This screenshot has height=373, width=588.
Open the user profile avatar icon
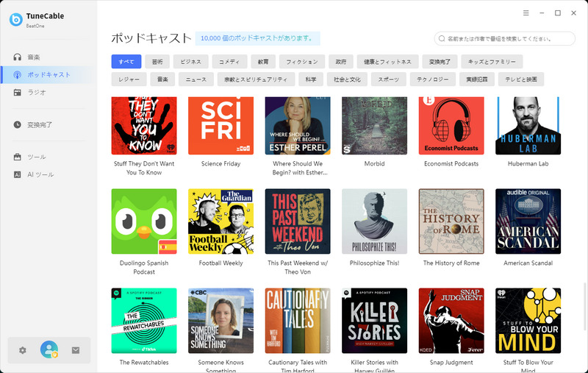point(49,349)
